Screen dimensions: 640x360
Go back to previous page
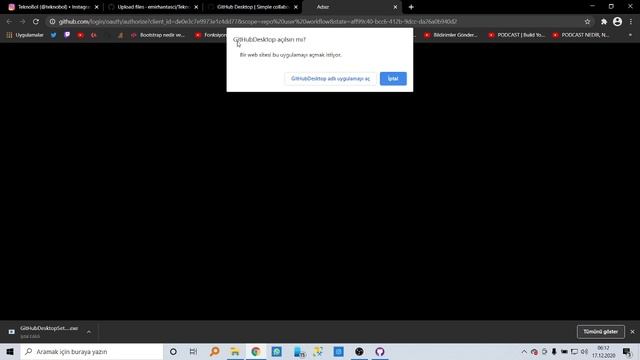[9, 22]
